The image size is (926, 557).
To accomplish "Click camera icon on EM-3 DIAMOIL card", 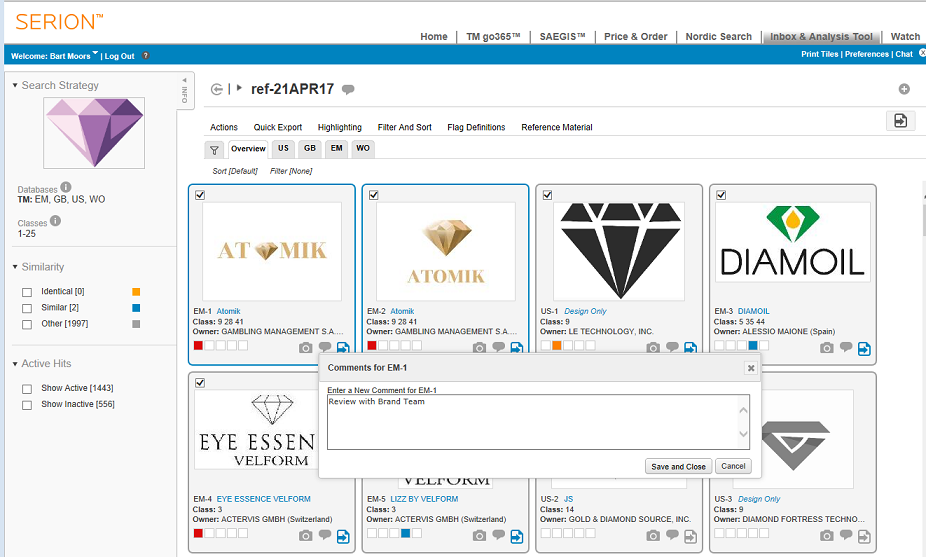I will pos(826,348).
